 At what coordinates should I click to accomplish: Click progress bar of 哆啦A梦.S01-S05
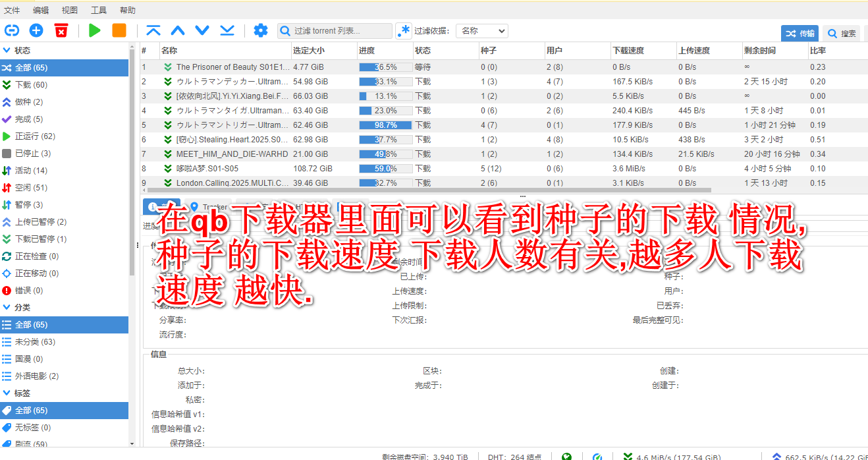(385, 169)
